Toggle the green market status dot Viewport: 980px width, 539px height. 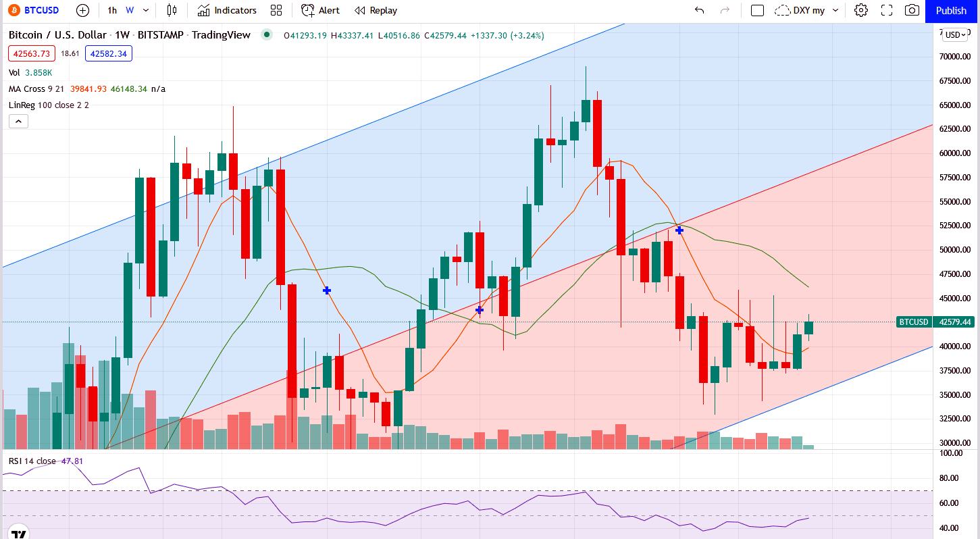(x=267, y=34)
